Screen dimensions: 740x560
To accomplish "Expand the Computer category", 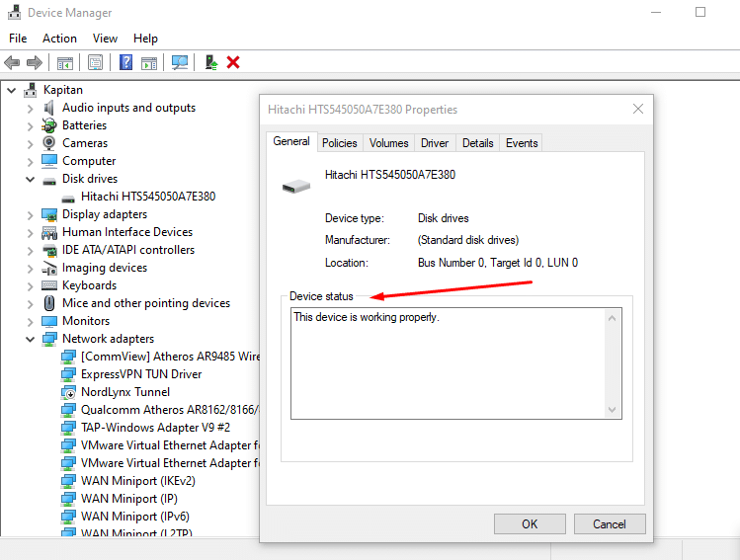I will [31, 162].
